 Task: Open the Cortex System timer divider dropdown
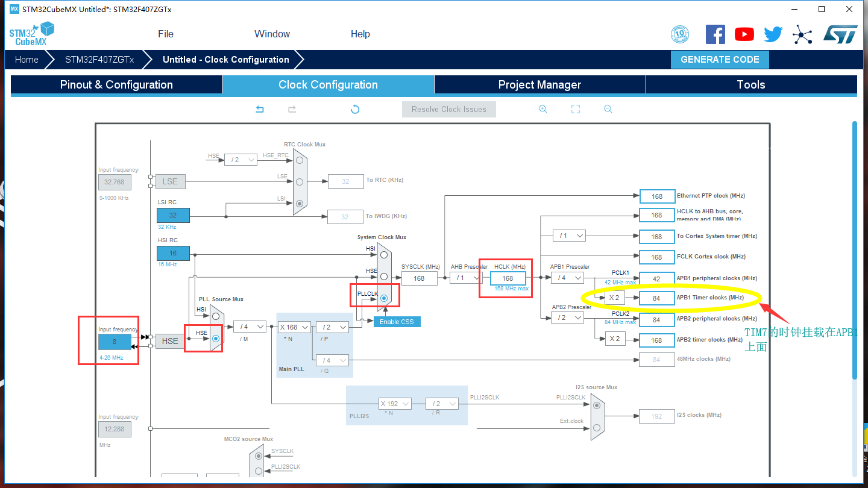click(569, 236)
